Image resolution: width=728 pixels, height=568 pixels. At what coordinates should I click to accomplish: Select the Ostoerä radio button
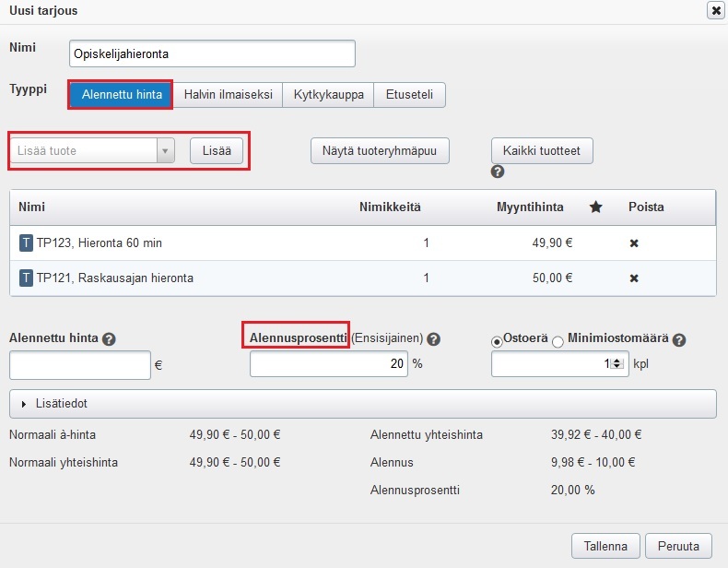click(498, 340)
